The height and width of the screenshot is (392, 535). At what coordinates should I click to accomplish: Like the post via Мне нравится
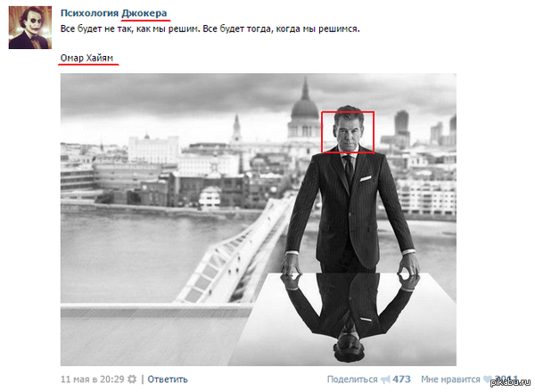click(450, 379)
